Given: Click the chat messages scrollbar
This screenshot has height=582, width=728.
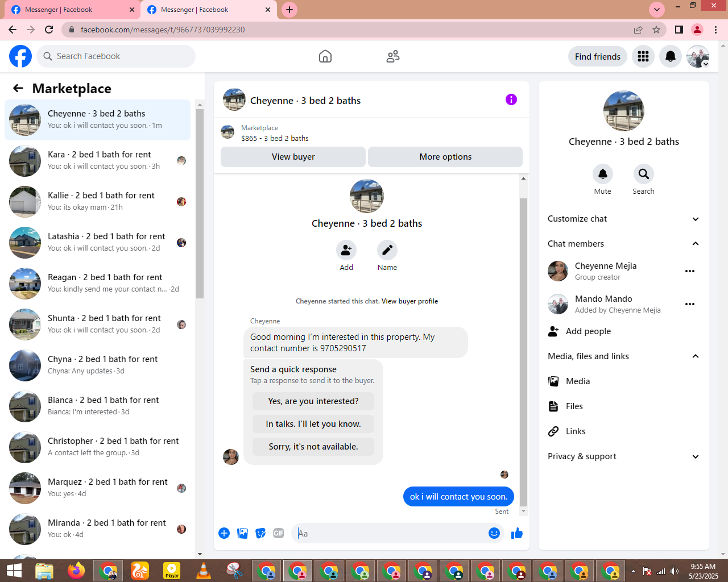Looking at the screenshot, I should (x=524, y=352).
